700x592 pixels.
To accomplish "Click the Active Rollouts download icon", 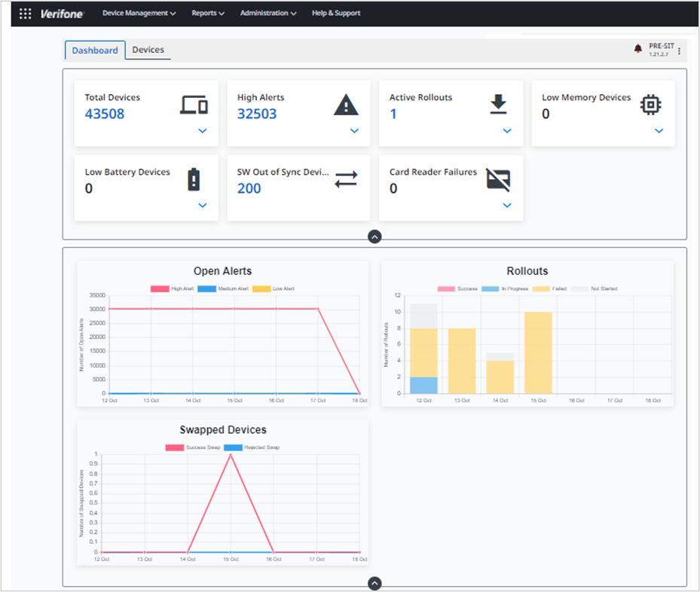I will click(498, 104).
